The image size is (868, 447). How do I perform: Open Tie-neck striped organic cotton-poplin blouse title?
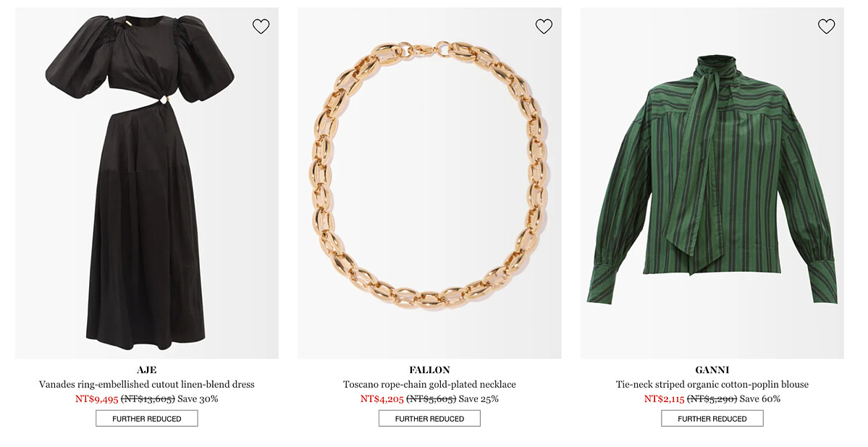[712, 385]
